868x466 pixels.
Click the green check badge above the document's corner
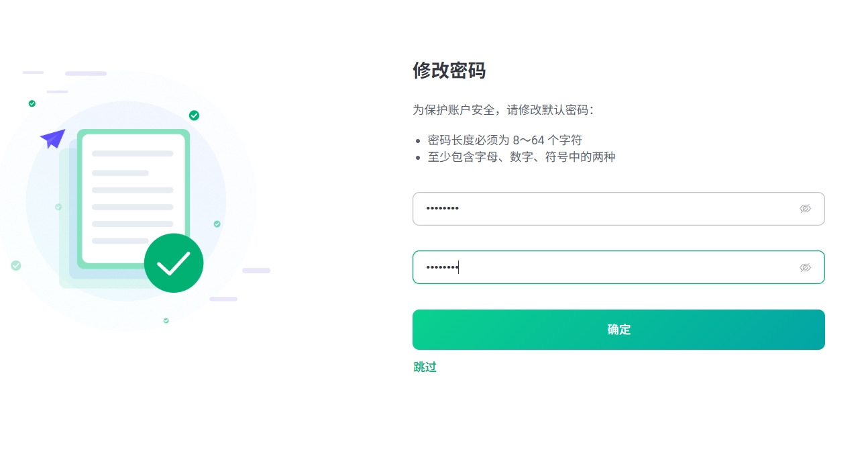(194, 115)
